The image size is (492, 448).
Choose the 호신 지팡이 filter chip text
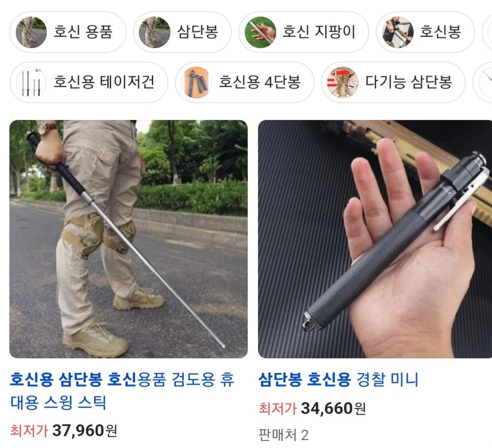pyautogui.click(x=319, y=32)
